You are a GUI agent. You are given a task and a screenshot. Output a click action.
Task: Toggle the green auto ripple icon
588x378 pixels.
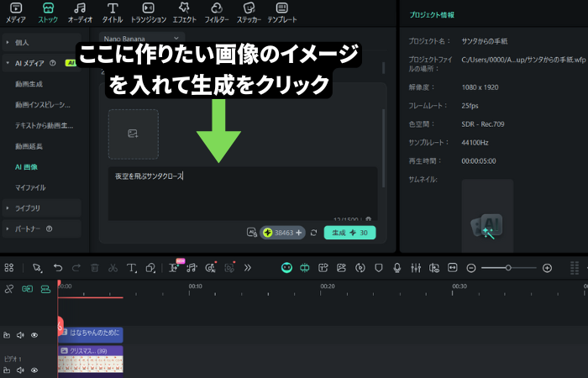(27, 289)
